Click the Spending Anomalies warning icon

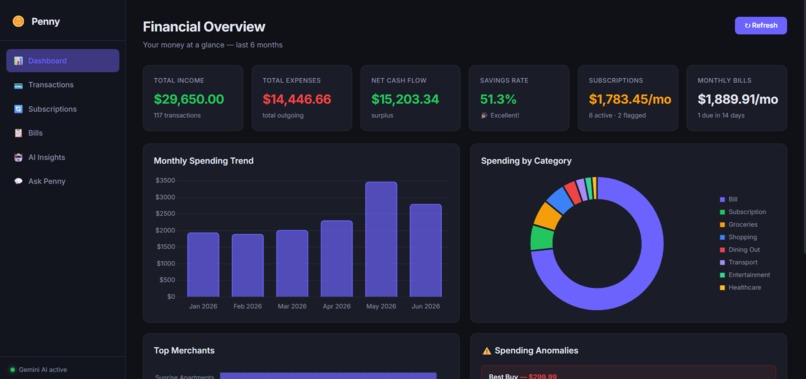click(x=487, y=351)
